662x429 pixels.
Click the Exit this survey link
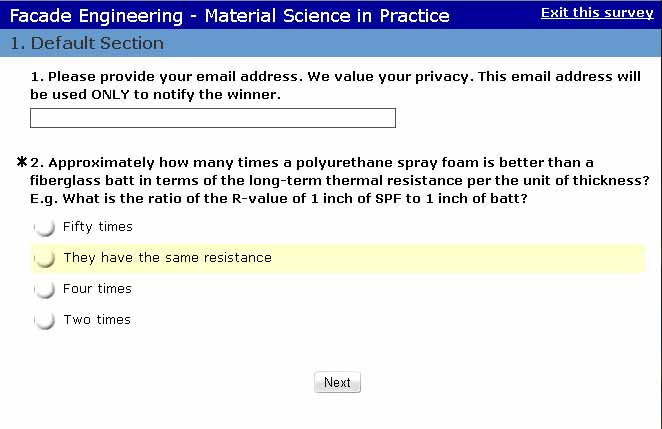[x=597, y=13]
